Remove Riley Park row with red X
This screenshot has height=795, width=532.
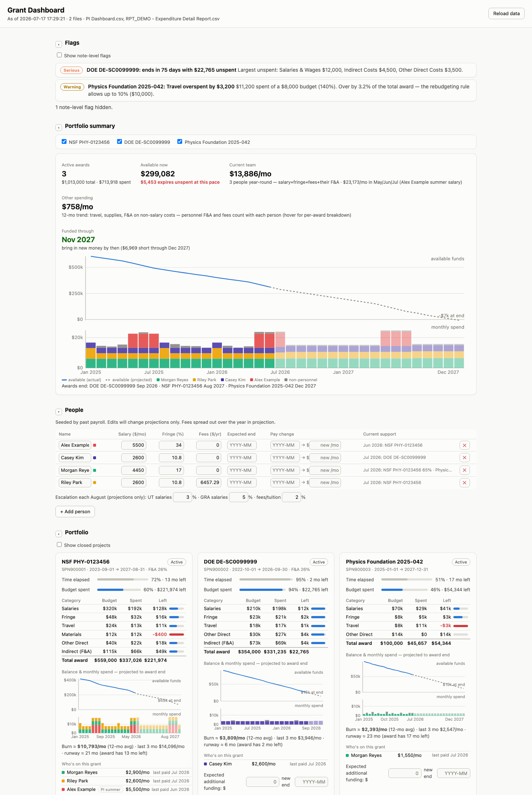[464, 483]
